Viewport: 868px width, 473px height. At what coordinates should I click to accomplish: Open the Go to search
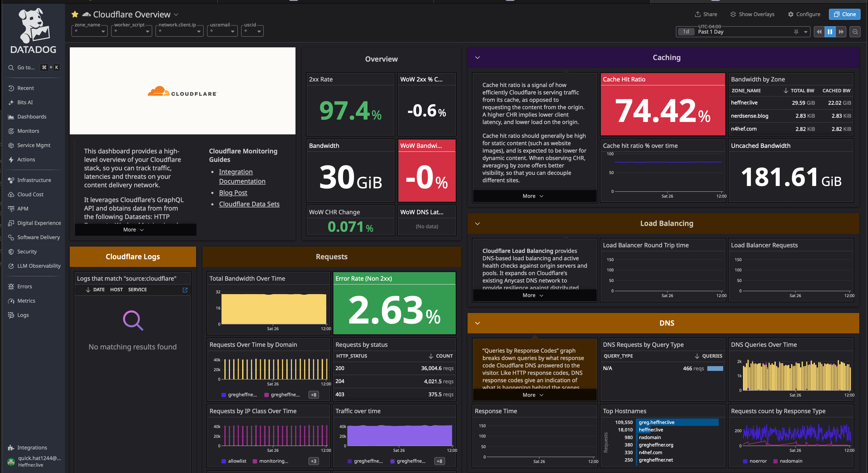pos(33,67)
